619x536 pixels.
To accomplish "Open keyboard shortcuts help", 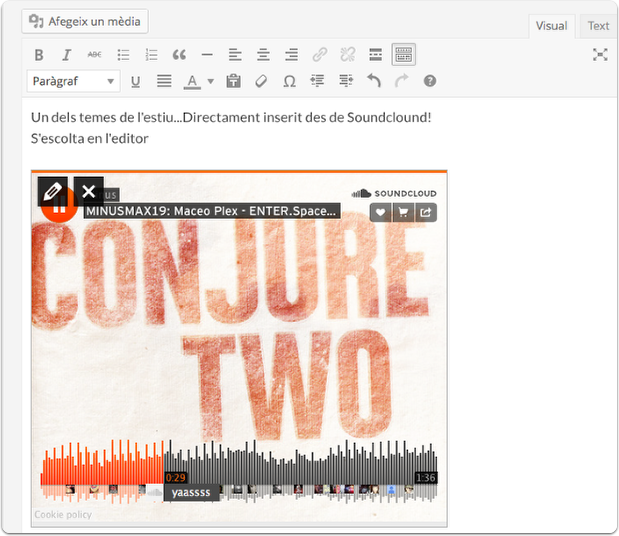I will point(430,81).
